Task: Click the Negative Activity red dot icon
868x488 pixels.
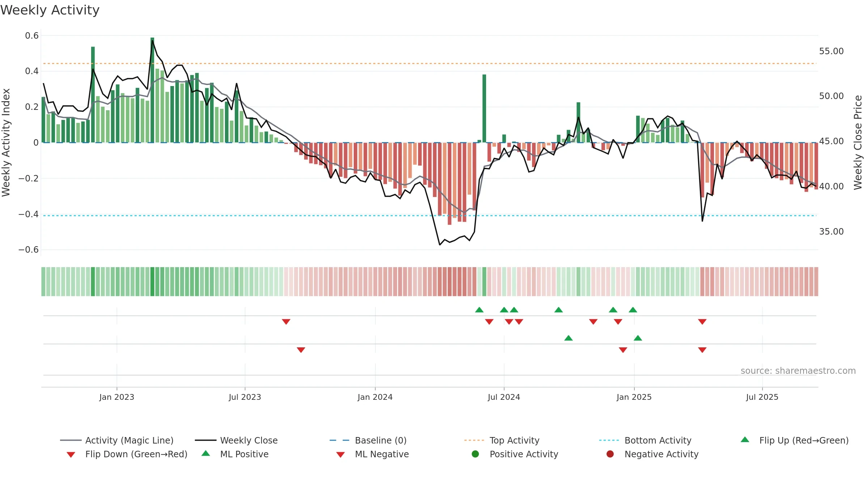Action: coord(610,454)
